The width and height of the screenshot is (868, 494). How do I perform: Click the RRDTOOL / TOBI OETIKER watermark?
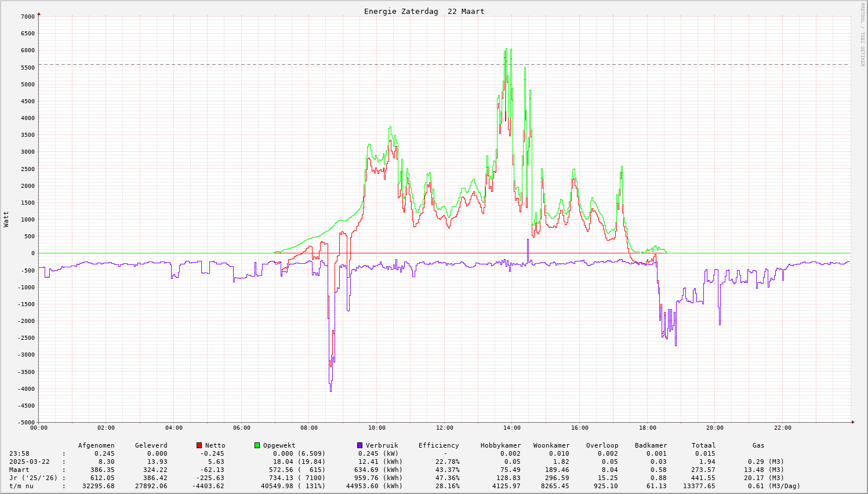pyautogui.click(x=862, y=34)
